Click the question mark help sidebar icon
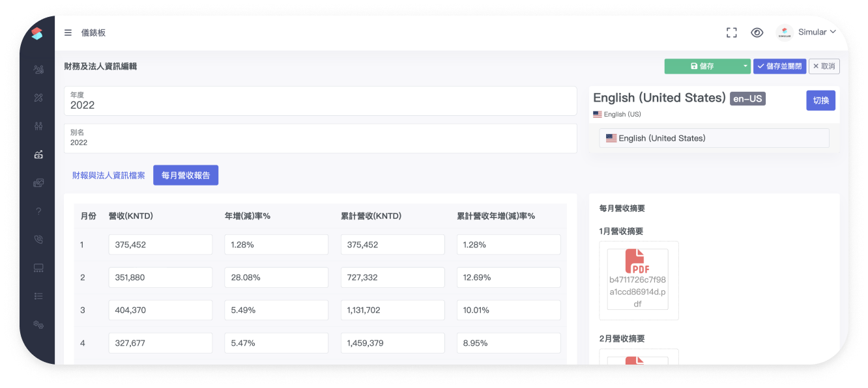This screenshot has width=868, height=388. [x=38, y=211]
